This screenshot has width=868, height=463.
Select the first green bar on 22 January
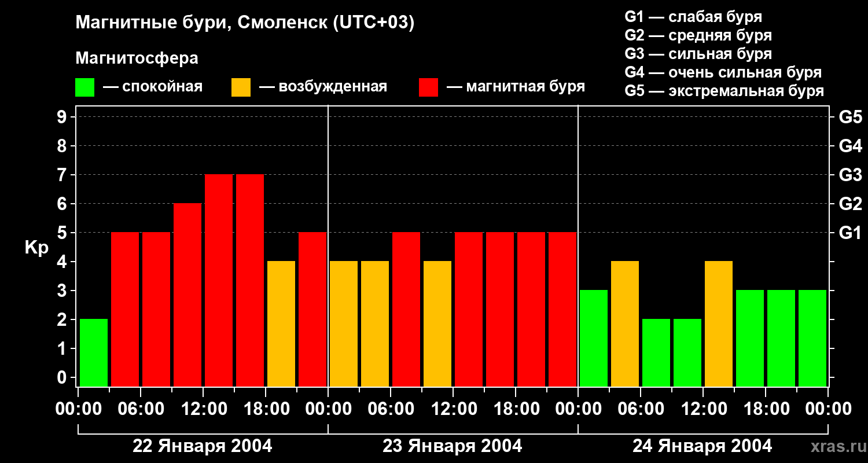click(94, 352)
